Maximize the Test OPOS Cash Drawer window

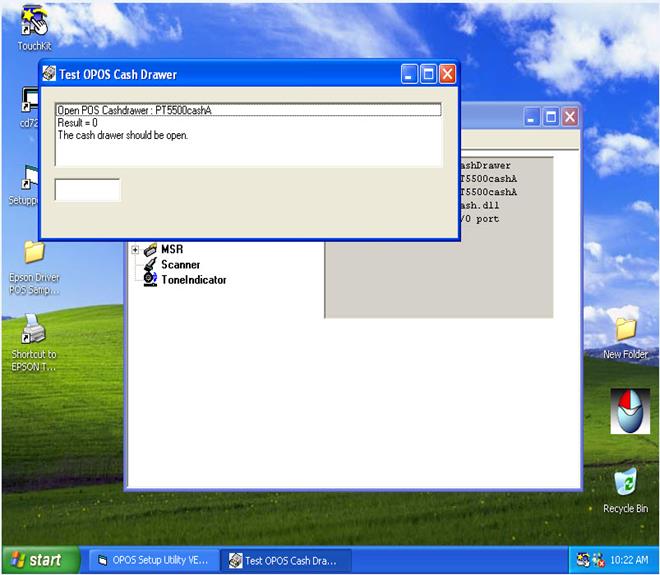click(x=428, y=75)
